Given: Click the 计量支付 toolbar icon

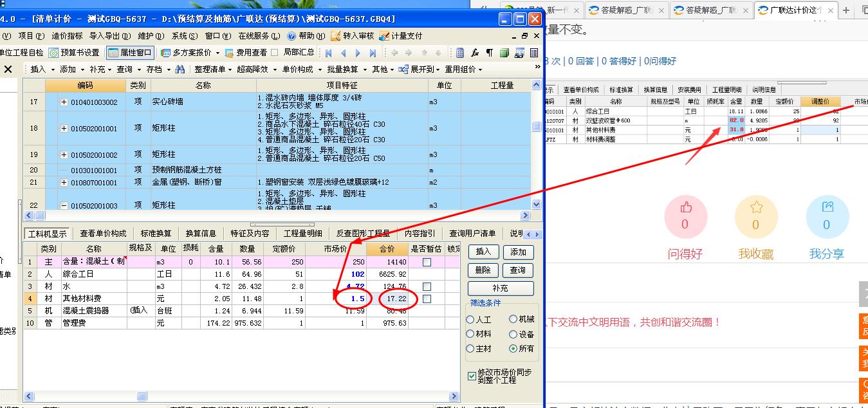Looking at the screenshot, I should coord(384,36).
